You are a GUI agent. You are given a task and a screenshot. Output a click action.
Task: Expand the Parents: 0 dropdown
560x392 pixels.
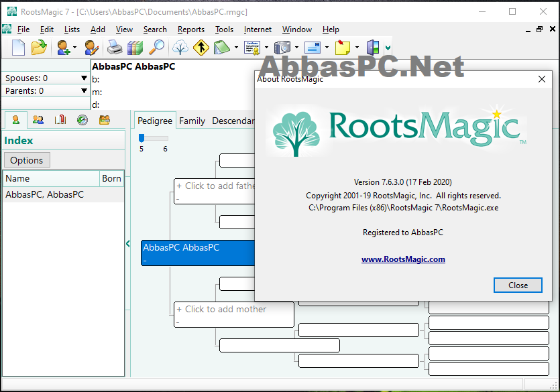point(84,90)
